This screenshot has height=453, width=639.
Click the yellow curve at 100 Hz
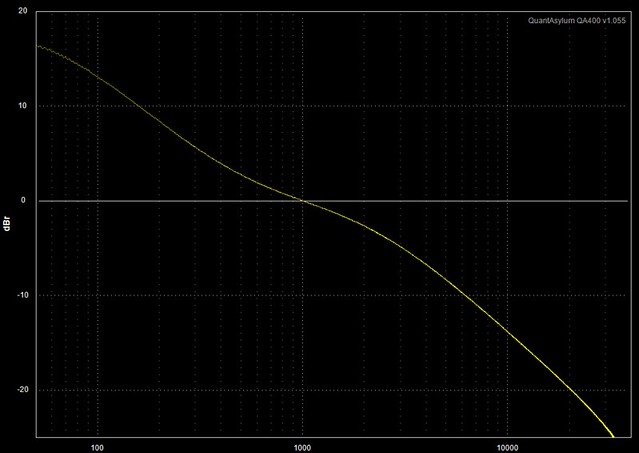[x=98, y=77]
